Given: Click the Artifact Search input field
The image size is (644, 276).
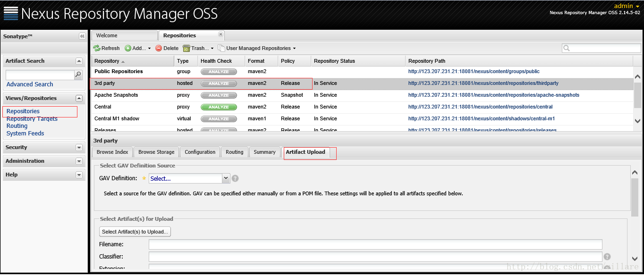Looking at the screenshot, I should (40, 75).
